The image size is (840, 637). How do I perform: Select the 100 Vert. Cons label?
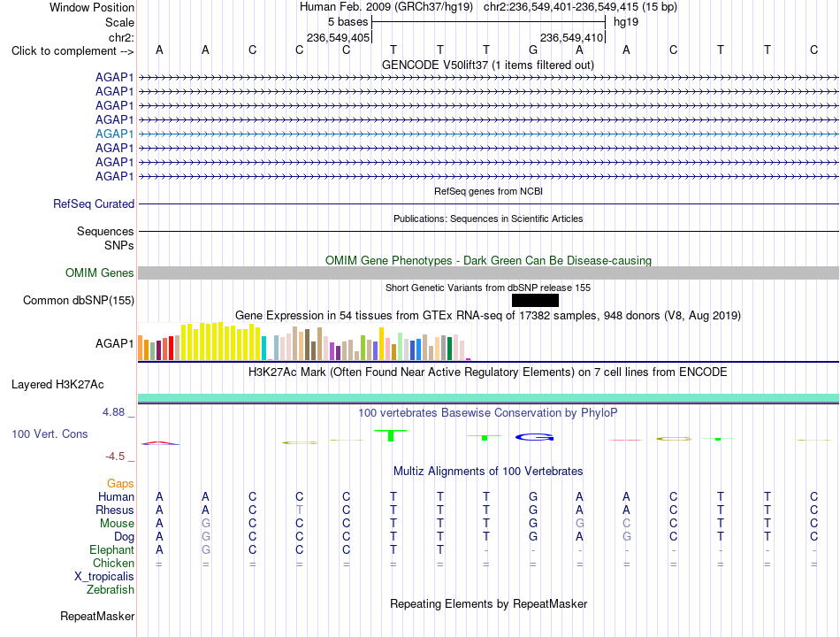50,434
